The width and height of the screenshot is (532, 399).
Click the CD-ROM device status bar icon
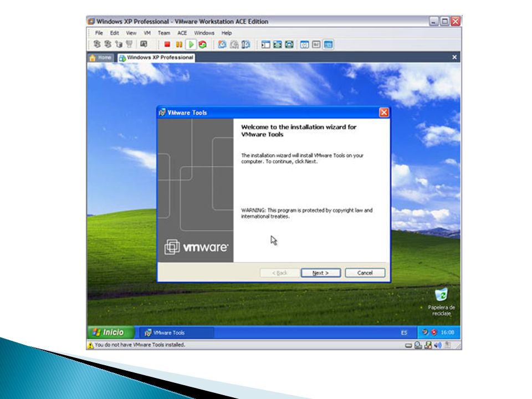click(418, 345)
